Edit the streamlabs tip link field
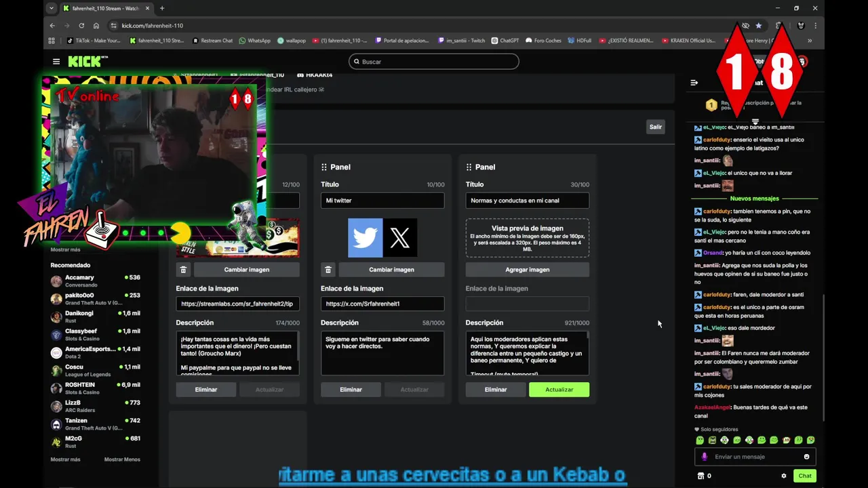 (x=237, y=304)
